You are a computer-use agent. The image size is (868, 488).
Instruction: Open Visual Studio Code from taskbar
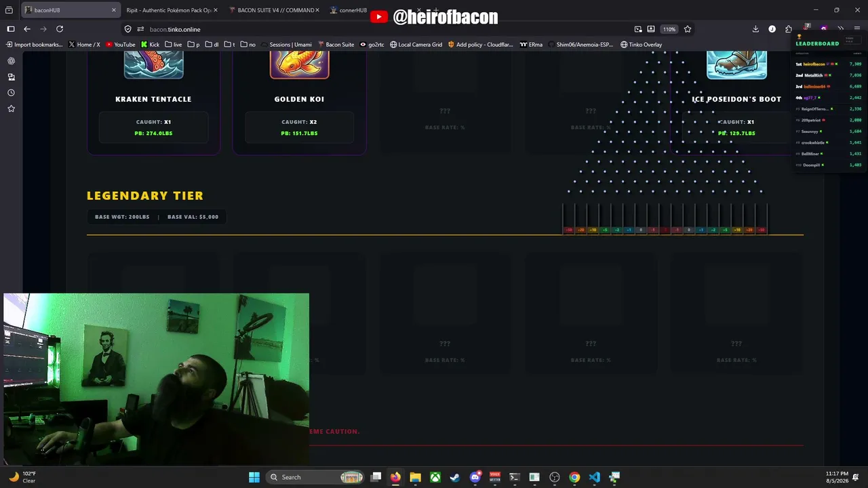[x=594, y=477]
